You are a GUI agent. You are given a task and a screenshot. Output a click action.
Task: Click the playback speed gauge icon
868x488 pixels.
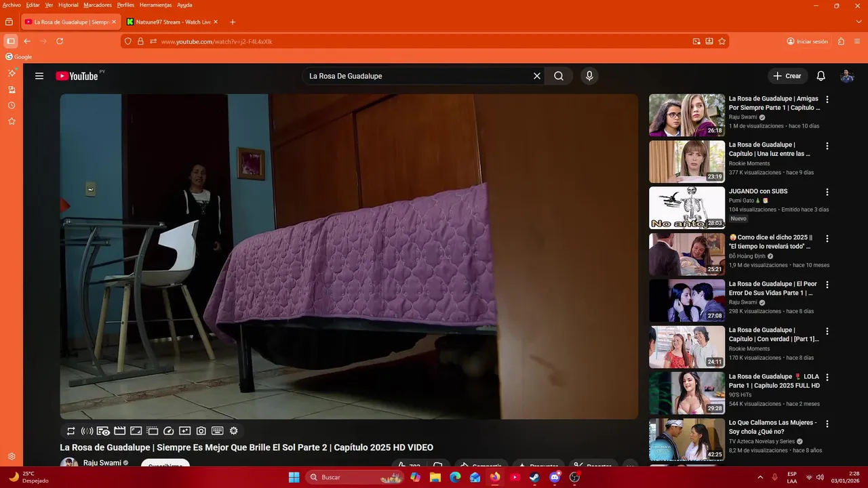coord(169,431)
